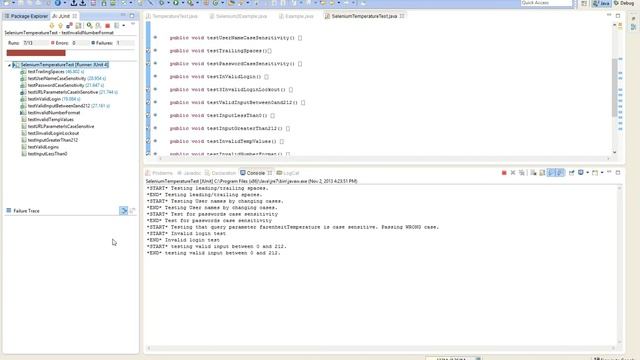Expand folded method testInputGreaterThan212
This screenshot has height=360, width=640.
point(155,128)
